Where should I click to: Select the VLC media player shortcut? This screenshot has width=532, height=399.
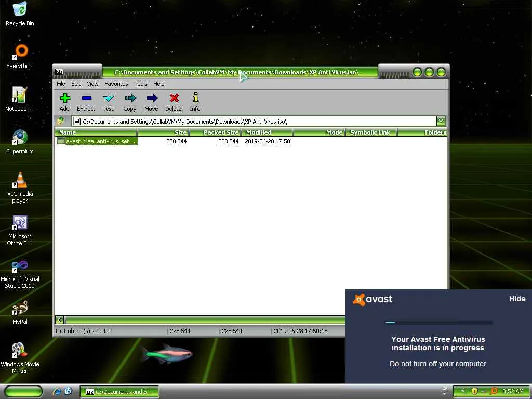[20, 188]
